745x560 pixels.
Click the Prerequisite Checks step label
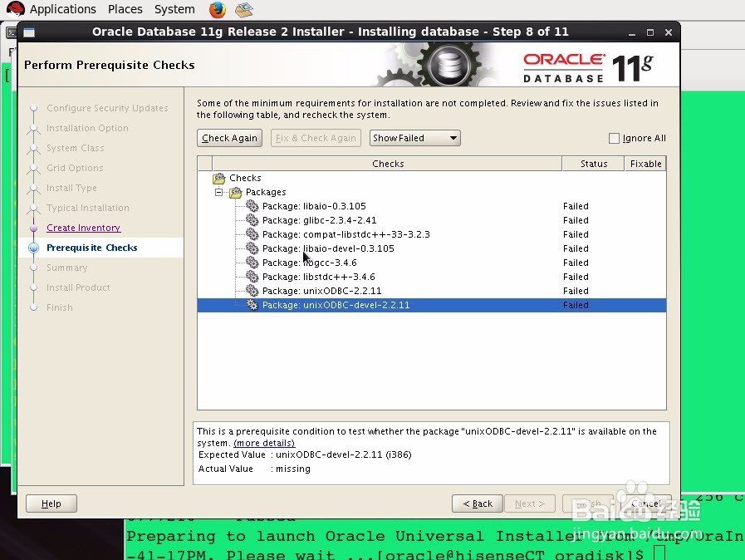(x=91, y=248)
